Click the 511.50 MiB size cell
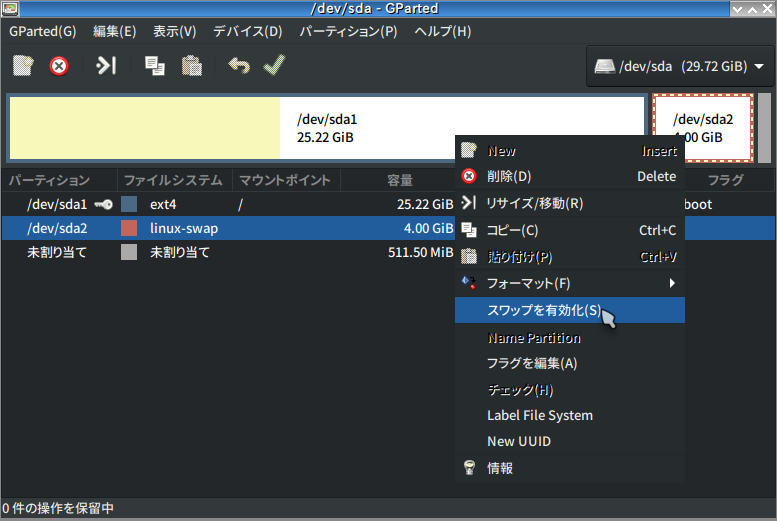Screen dimensions: 777x521 click(x=421, y=252)
